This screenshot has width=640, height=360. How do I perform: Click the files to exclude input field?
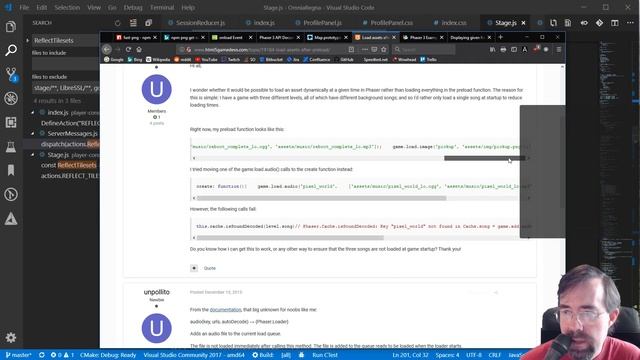(65, 88)
